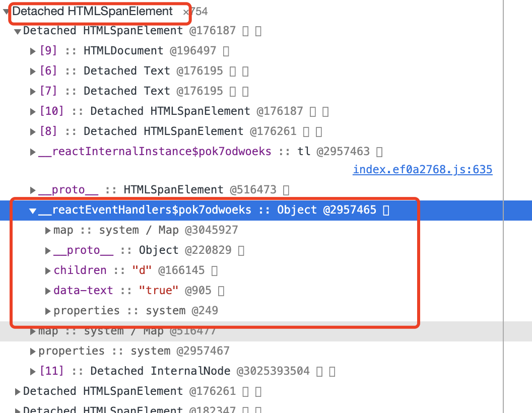Select the map :: system / Map @516477 row
532x413 pixels.
126,330
